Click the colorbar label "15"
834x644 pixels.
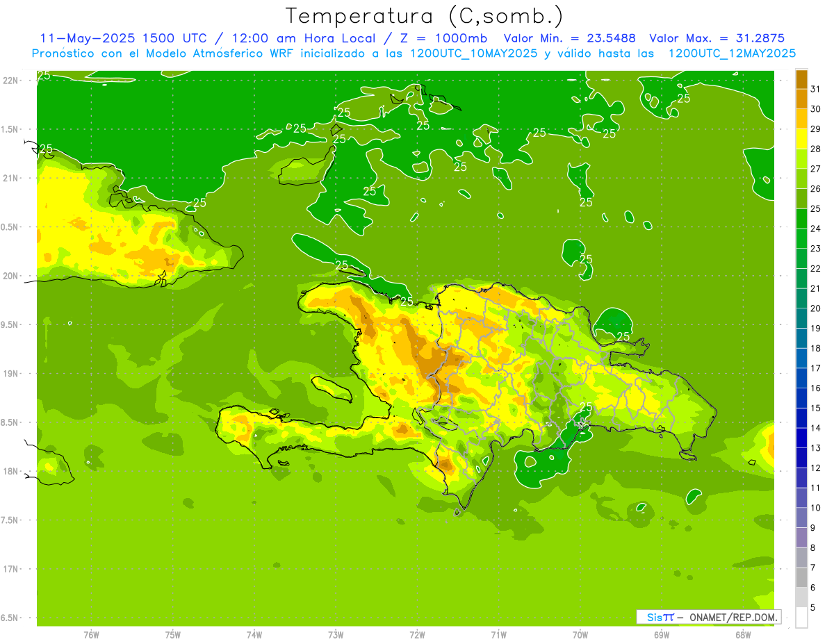(x=816, y=408)
